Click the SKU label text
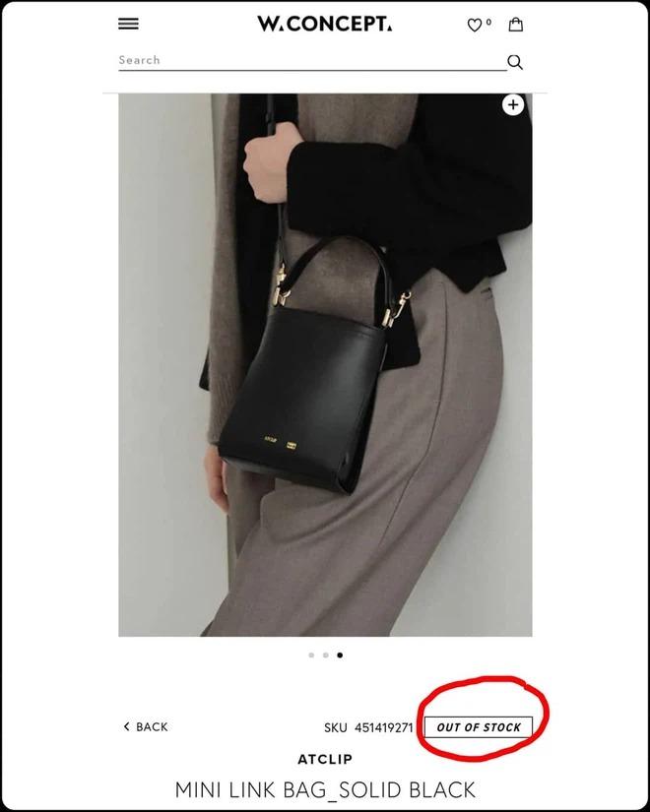650x812 pixels. [x=336, y=727]
